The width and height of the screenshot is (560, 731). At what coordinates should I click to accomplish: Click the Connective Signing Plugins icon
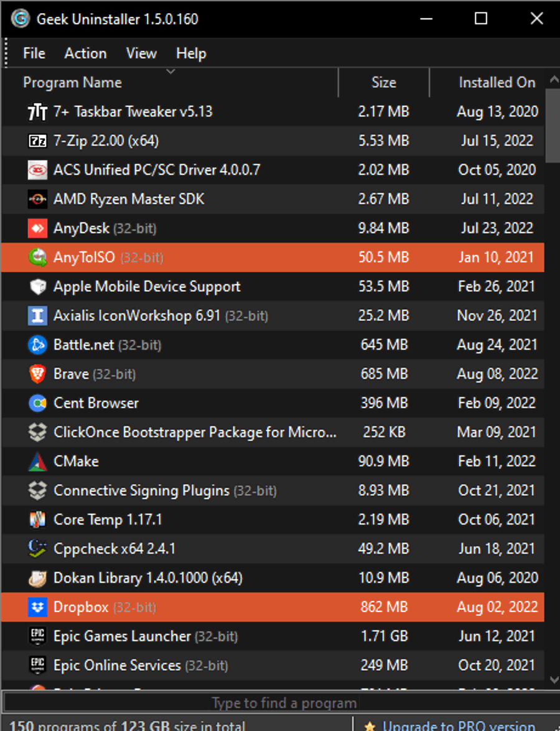click(37, 490)
